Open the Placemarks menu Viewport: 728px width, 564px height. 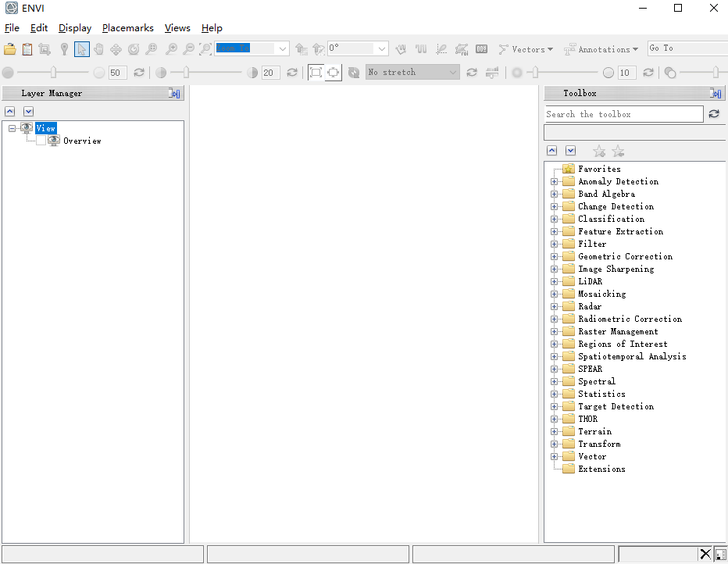[x=128, y=28]
